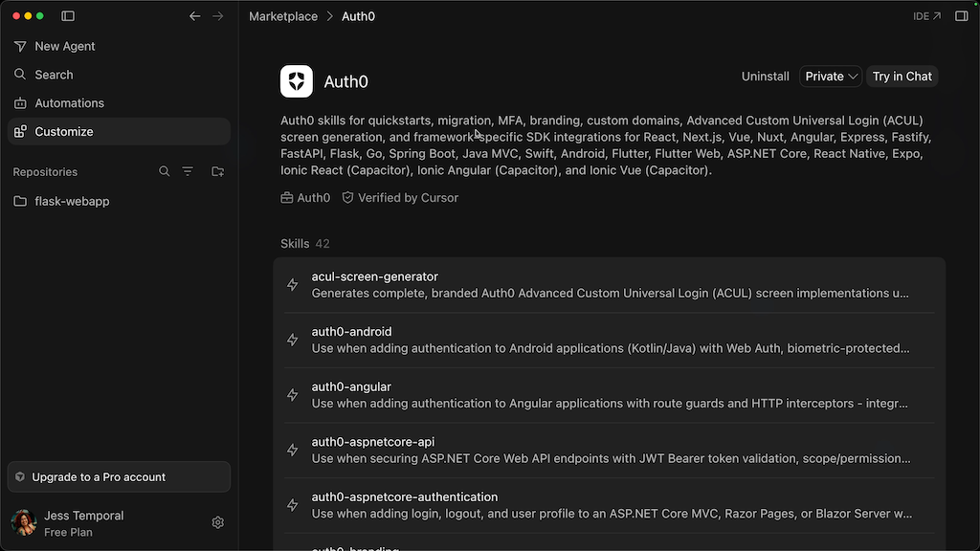Click the flask-webapp folder icon

click(20, 201)
